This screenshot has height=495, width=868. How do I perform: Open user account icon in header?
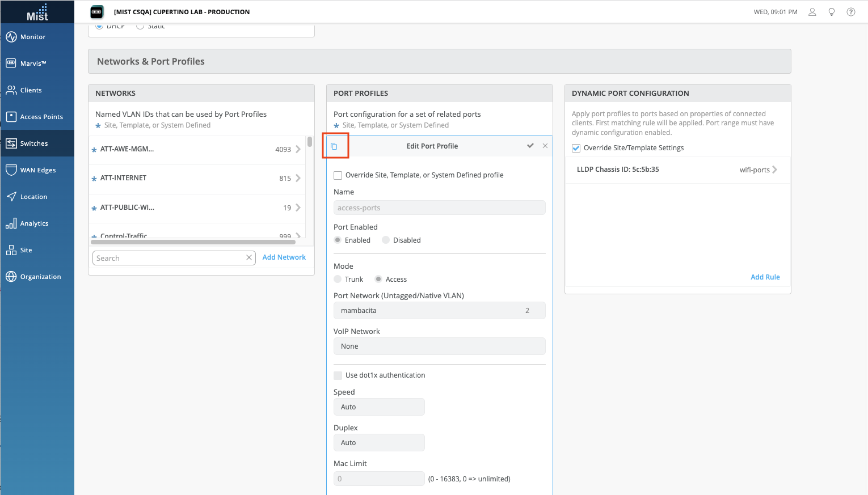(x=812, y=12)
